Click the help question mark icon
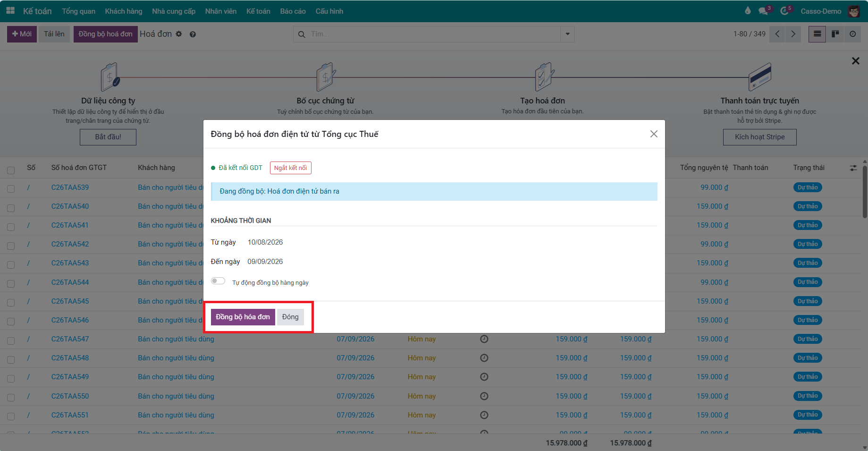 coord(193,34)
